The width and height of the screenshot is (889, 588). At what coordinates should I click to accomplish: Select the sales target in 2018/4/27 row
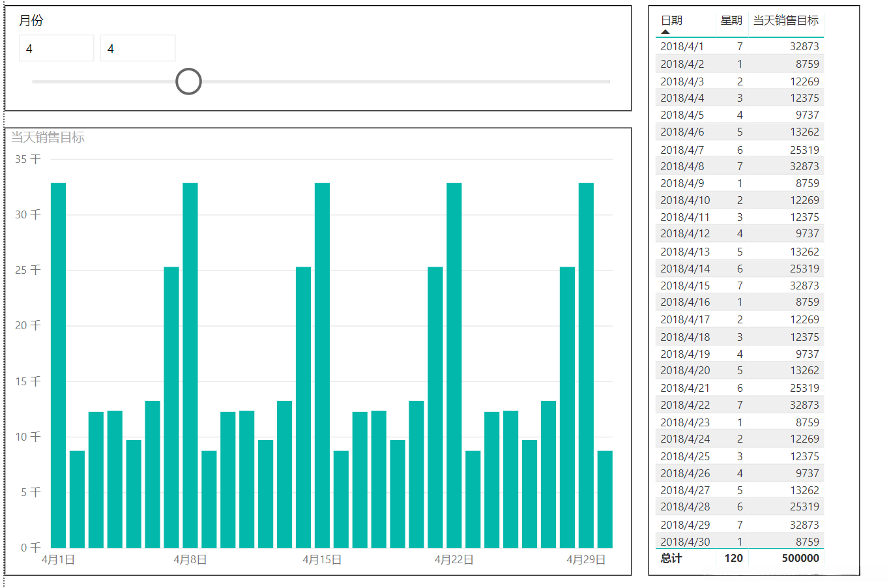(804, 490)
